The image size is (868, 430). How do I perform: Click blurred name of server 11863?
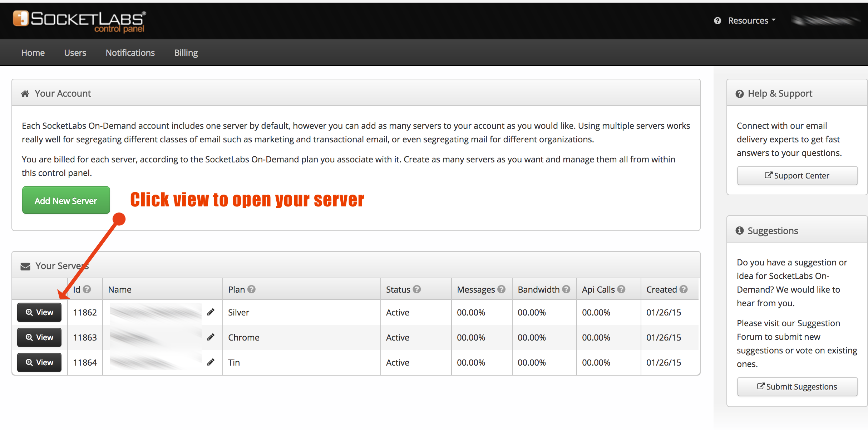point(156,337)
